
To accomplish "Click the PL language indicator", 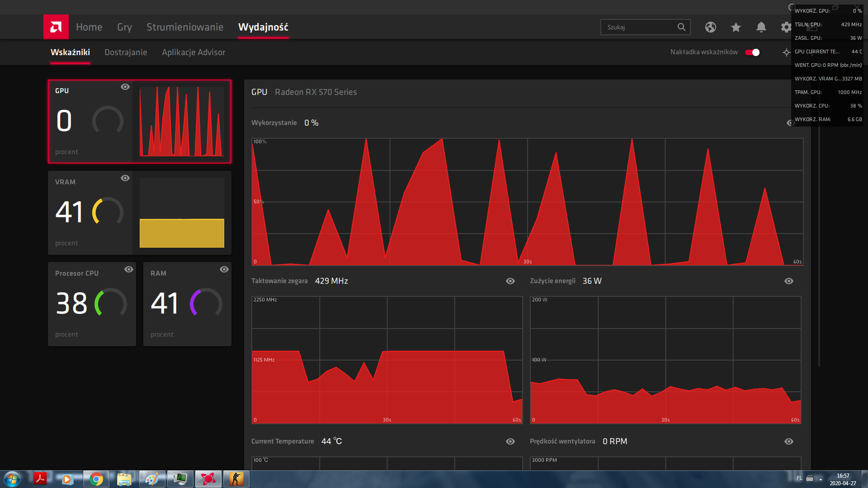I will coord(799,478).
